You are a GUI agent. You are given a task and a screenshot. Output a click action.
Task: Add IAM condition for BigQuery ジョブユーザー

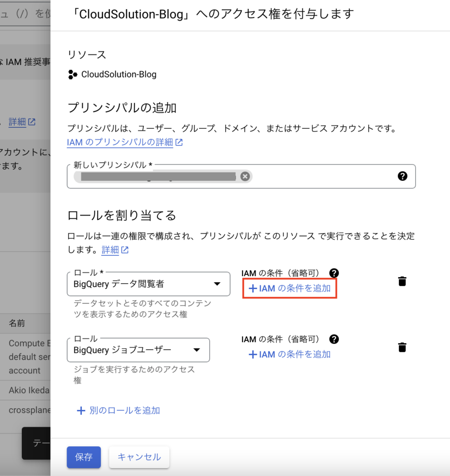289,354
